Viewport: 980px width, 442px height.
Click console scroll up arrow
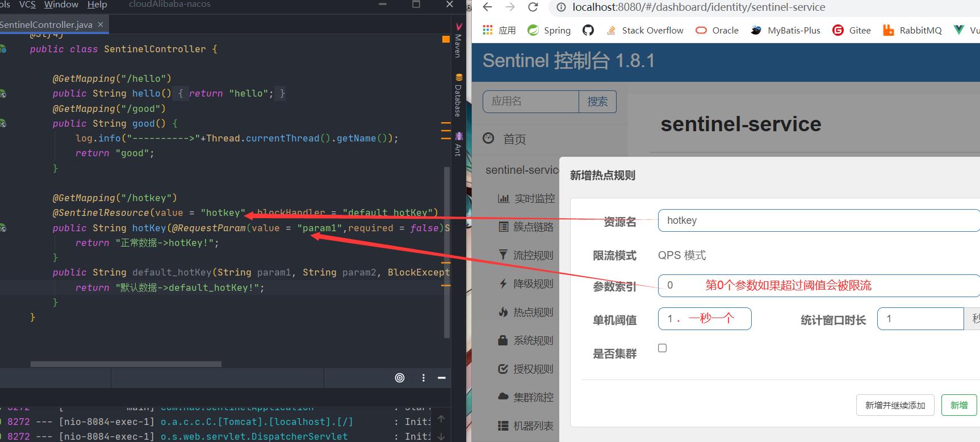pos(441,419)
